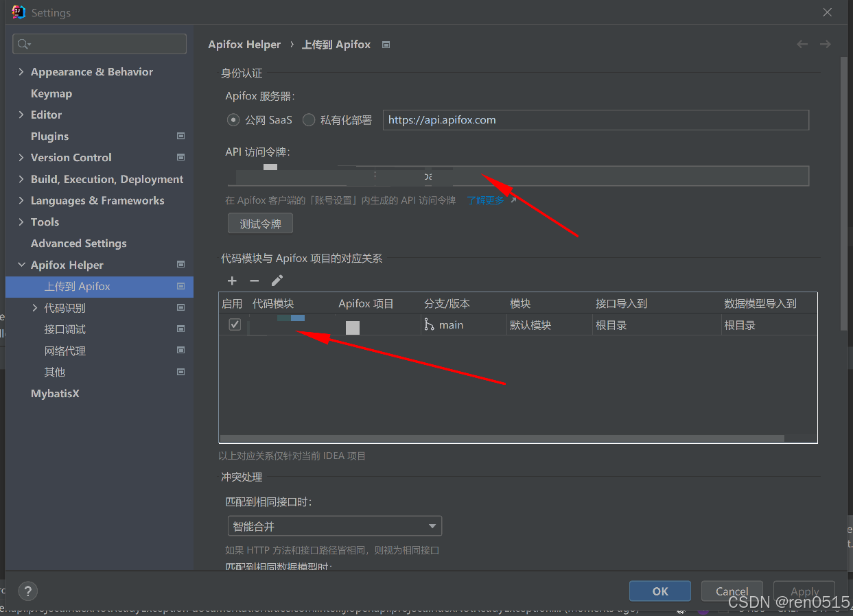
Task: Click the forward navigation arrow
Action: click(x=825, y=44)
